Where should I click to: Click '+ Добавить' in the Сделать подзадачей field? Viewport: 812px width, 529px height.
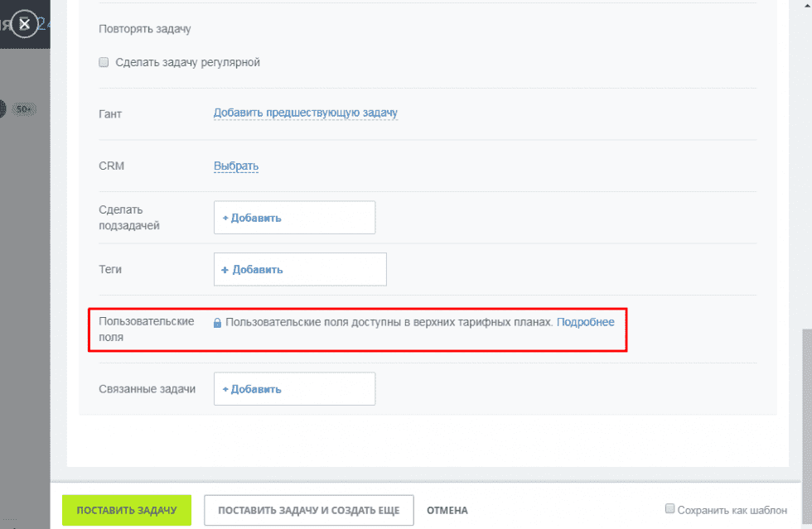tap(252, 218)
